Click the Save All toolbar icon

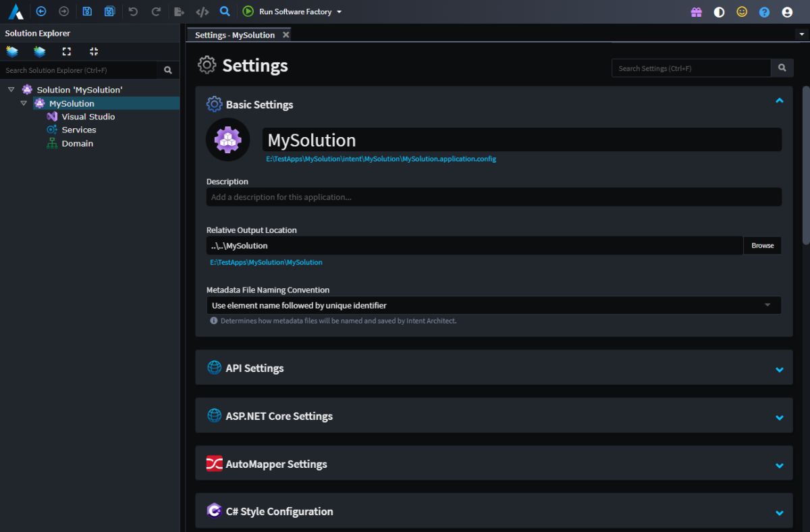pyautogui.click(x=110, y=11)
